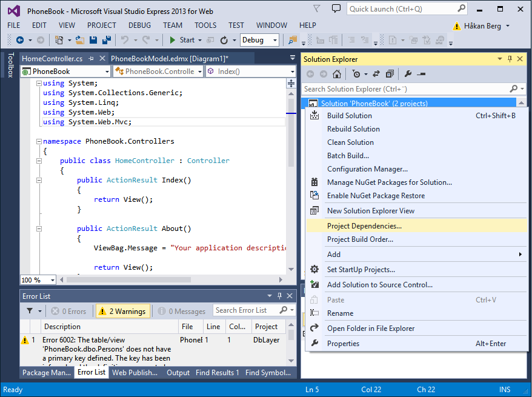The image size is (532, 397).
Task: Toggle the 0 Errors filter button
Action: coord(68,311)
